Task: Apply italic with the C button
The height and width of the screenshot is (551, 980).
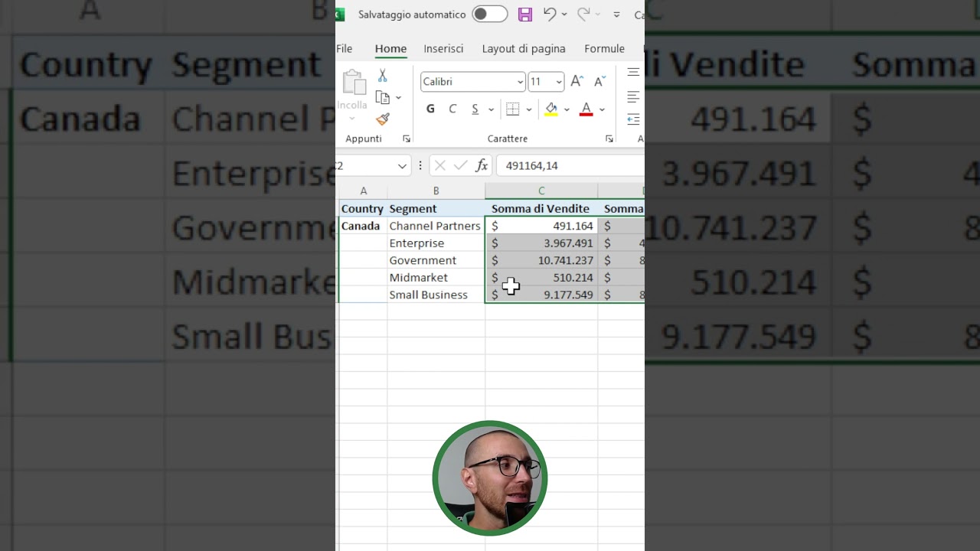Action: [x=452, y=109]
